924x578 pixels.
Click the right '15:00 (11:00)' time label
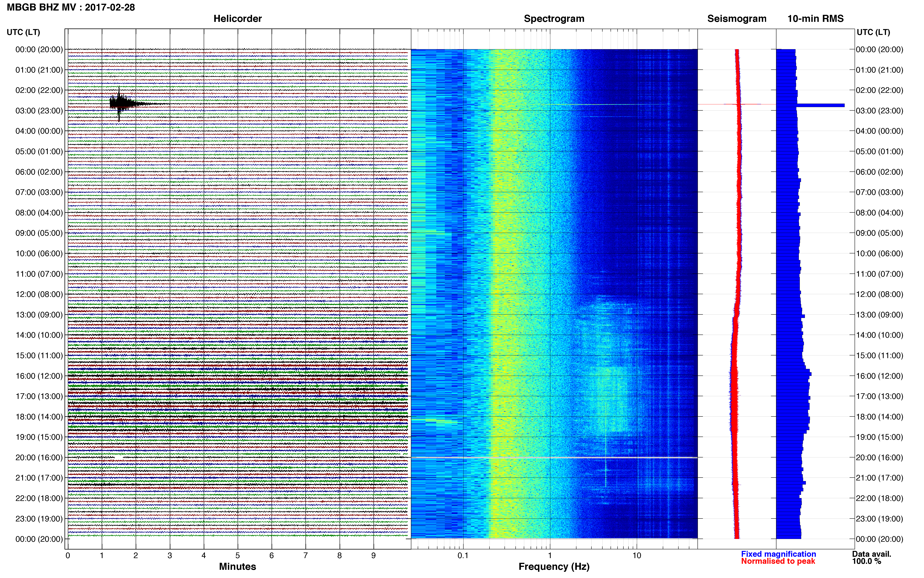tap(879, 355)
